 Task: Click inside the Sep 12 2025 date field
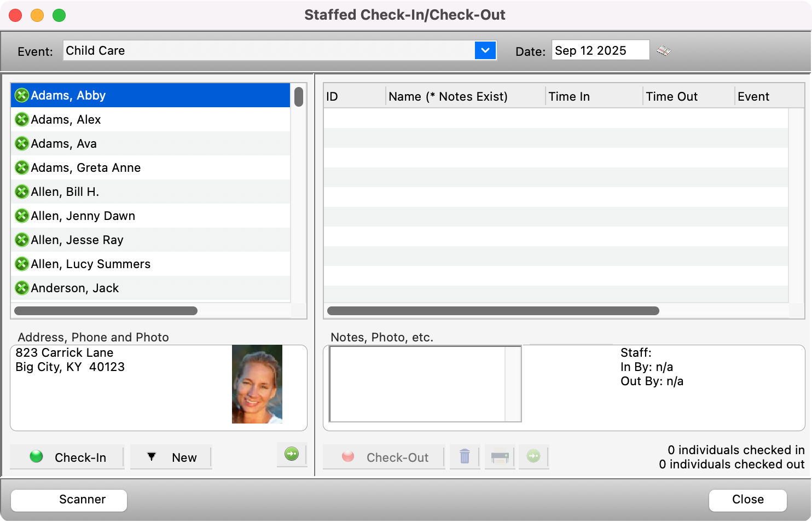pos(600,50)
